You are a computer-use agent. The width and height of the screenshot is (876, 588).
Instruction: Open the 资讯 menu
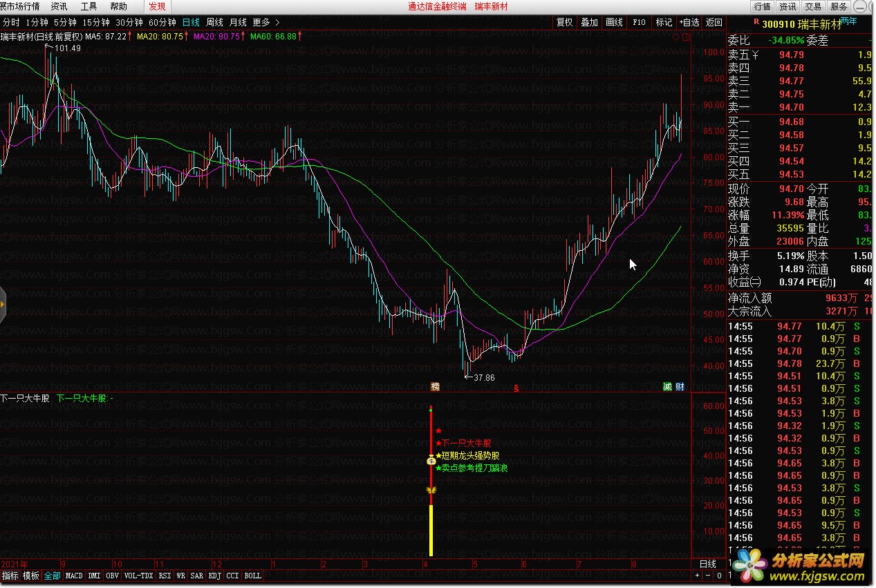coord(59,6)
